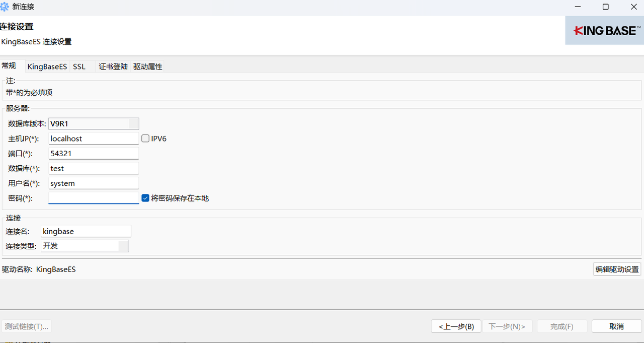The image size is (644, 343).
Task: Focus the 主机IP localhost field
Action: click(94, 139)
